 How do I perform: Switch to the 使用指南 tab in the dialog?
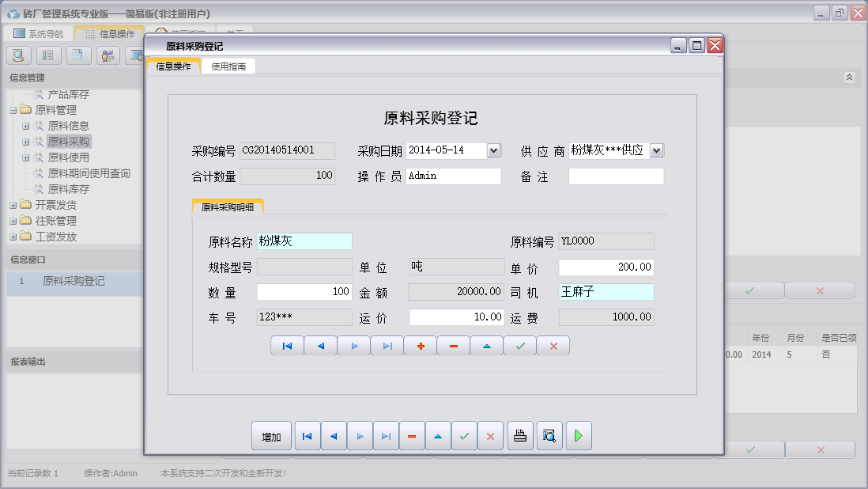(x=228, y=66)
